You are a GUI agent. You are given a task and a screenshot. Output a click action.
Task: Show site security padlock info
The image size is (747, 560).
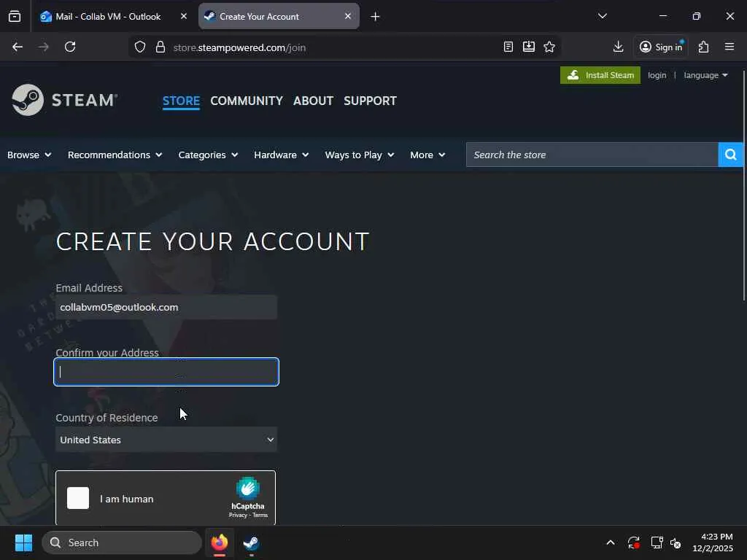point(160,47)
